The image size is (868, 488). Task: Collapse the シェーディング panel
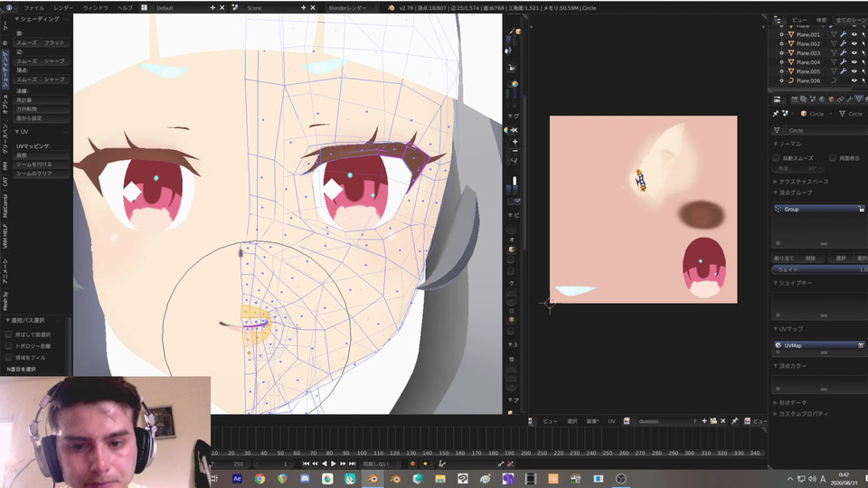click(x=36, y=19)
